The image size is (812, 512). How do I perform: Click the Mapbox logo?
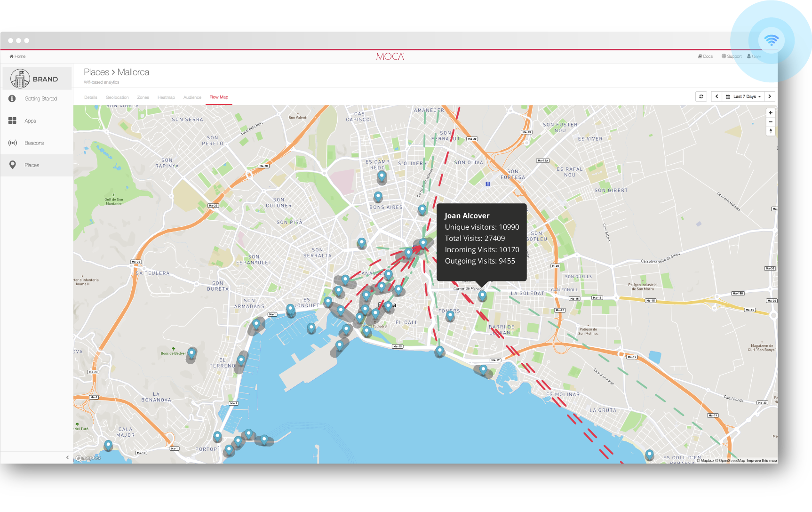[88, 458]
